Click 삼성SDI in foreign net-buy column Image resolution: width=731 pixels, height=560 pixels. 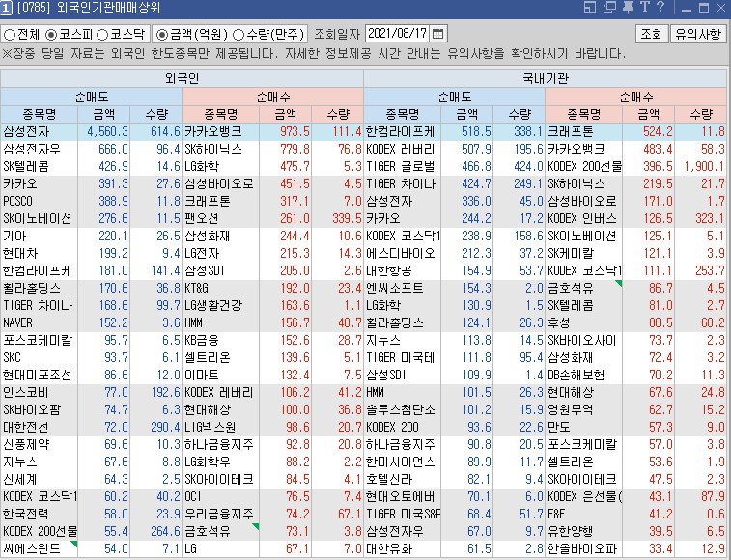[x=205, y=271]
